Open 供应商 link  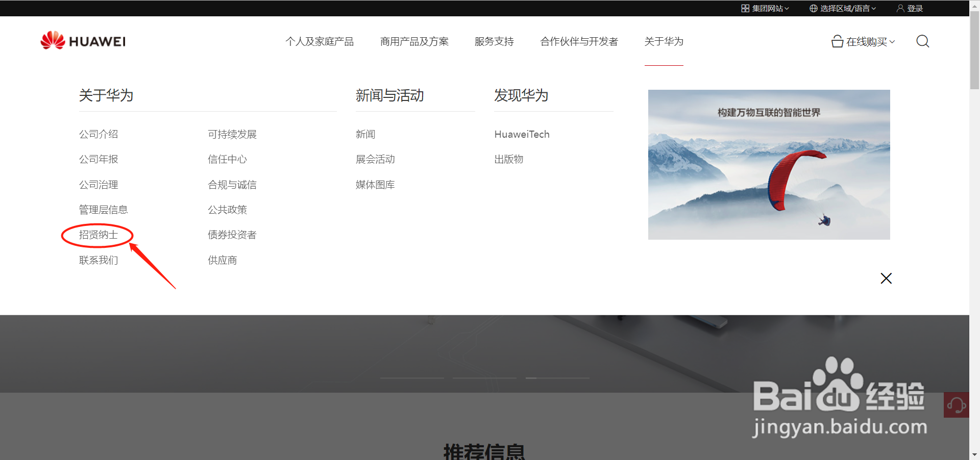coord(223,260)
